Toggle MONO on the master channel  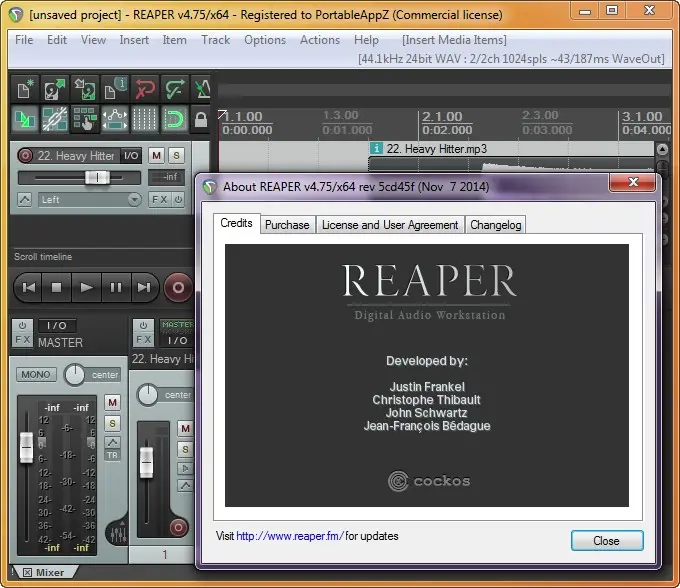click(36, 375)
